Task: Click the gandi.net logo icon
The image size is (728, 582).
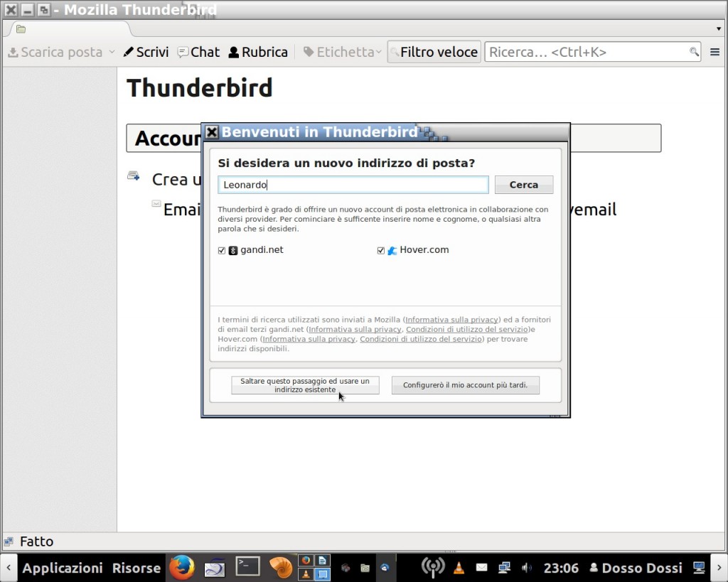Action: coord(233,251)
